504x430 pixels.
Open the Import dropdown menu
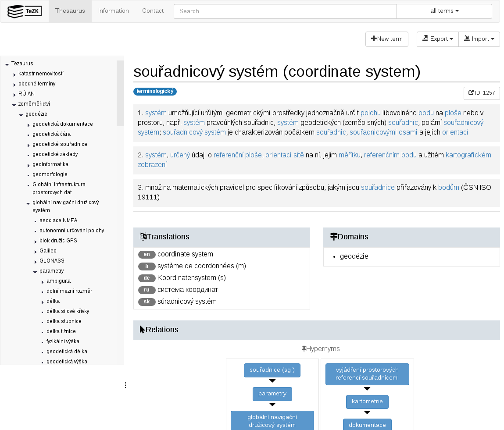point(479,39)
